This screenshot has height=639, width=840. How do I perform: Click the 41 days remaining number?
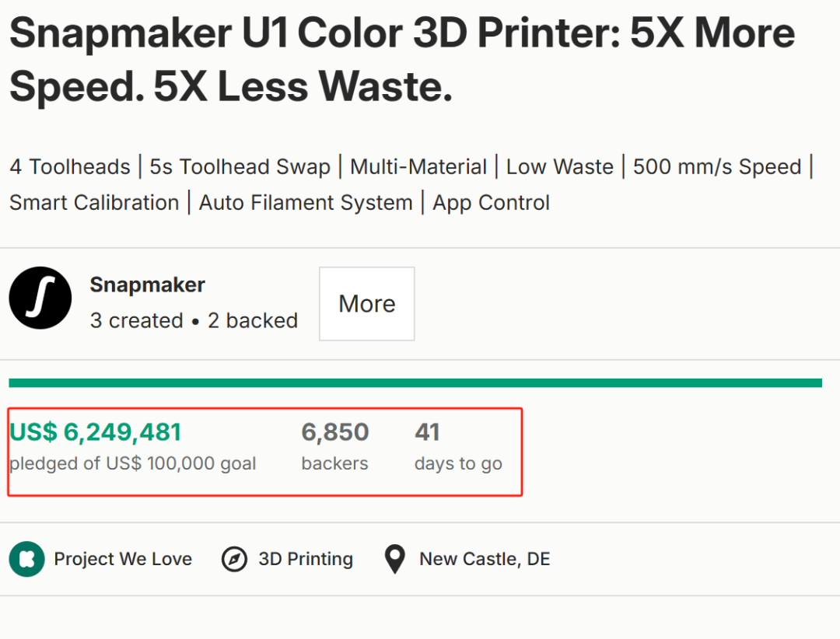tap(427, 431)
